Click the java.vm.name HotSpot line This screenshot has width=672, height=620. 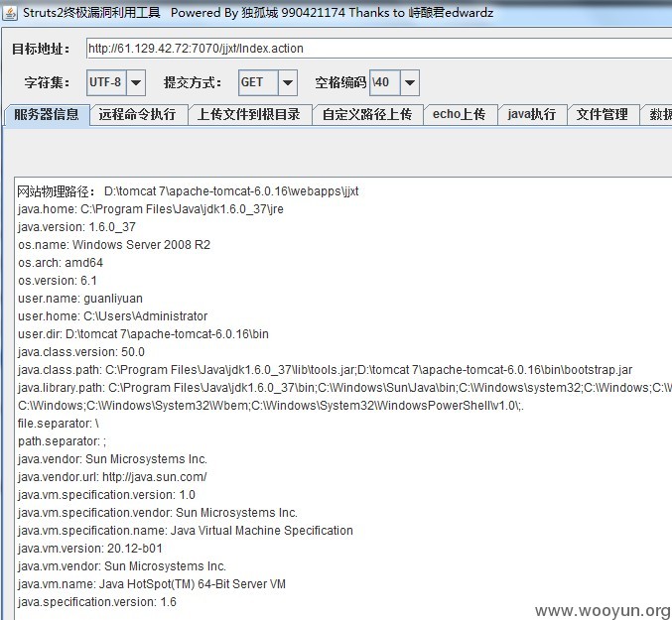pyautogui.click(x=152, y=584)
